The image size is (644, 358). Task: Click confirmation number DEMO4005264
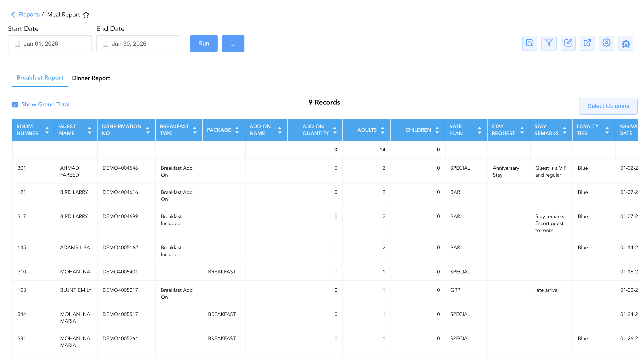120,339
